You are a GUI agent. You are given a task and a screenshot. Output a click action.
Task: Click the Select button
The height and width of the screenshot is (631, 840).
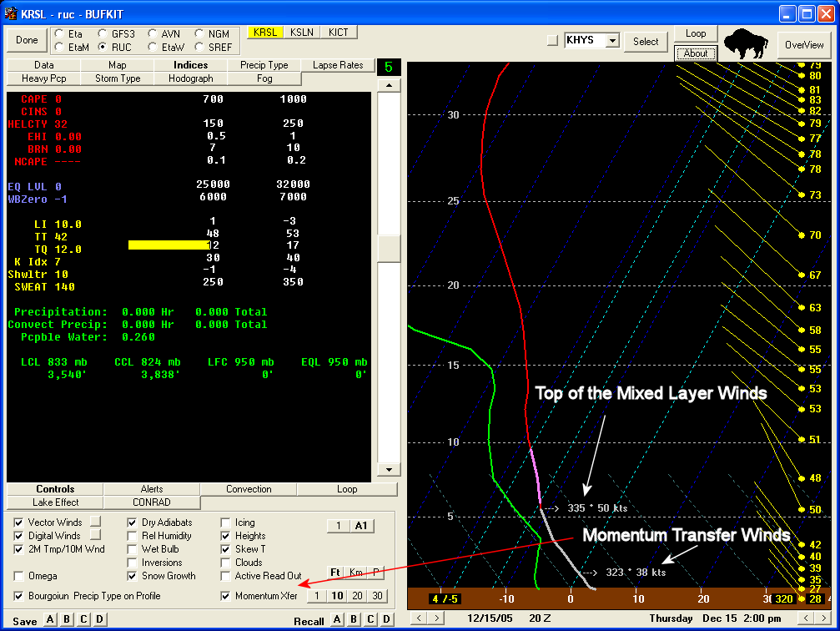tap(646, 41)
